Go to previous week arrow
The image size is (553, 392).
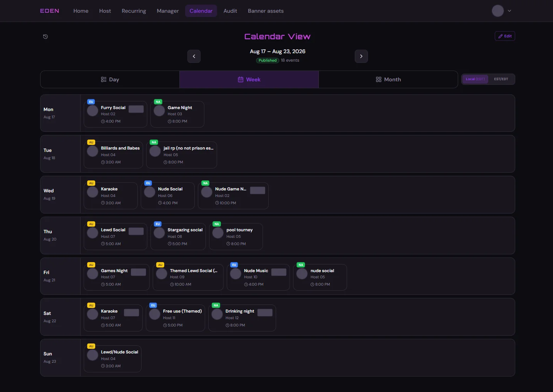194,56
